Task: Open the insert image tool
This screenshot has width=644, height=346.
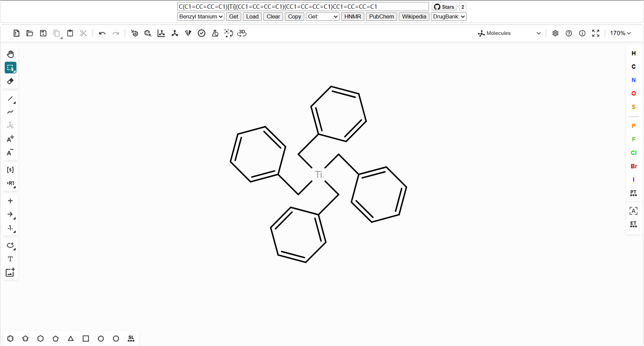Action: tap(10, 273)
